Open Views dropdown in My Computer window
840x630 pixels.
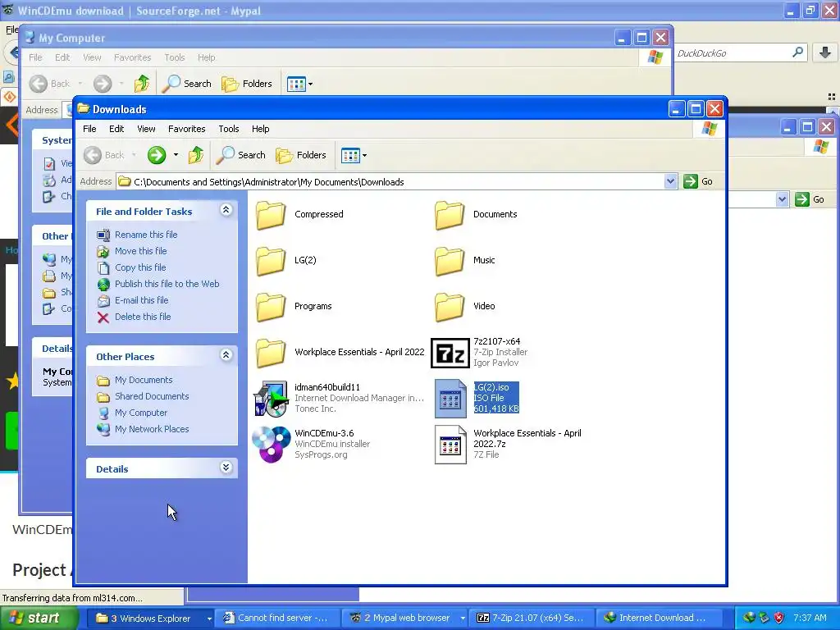pyautogui.click(x=310, y=84)
